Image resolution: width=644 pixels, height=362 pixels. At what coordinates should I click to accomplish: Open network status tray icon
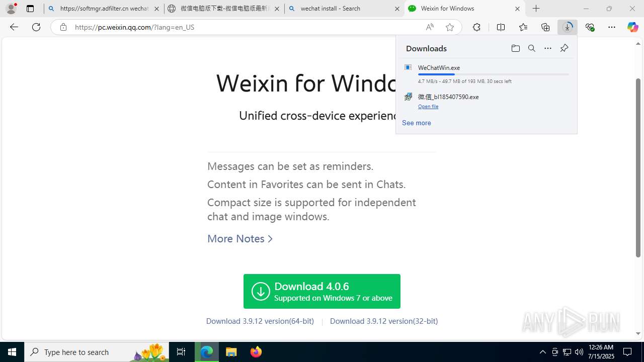[x=567, y=352]
